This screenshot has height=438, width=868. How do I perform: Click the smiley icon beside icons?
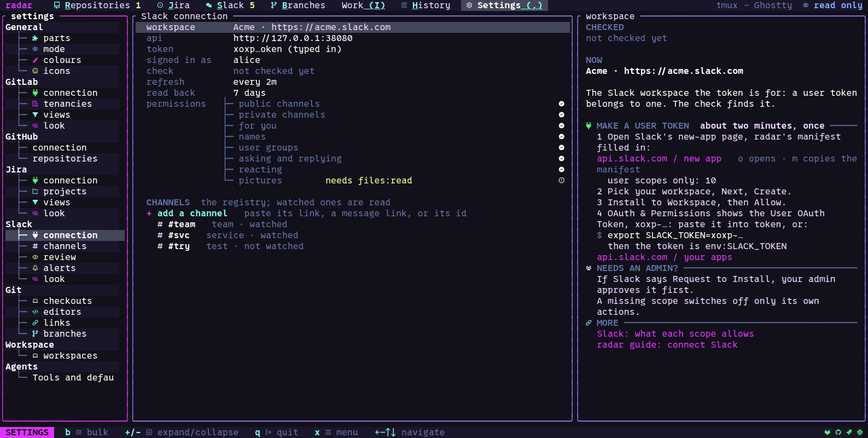pyautogui.click(x=35, y=71)
